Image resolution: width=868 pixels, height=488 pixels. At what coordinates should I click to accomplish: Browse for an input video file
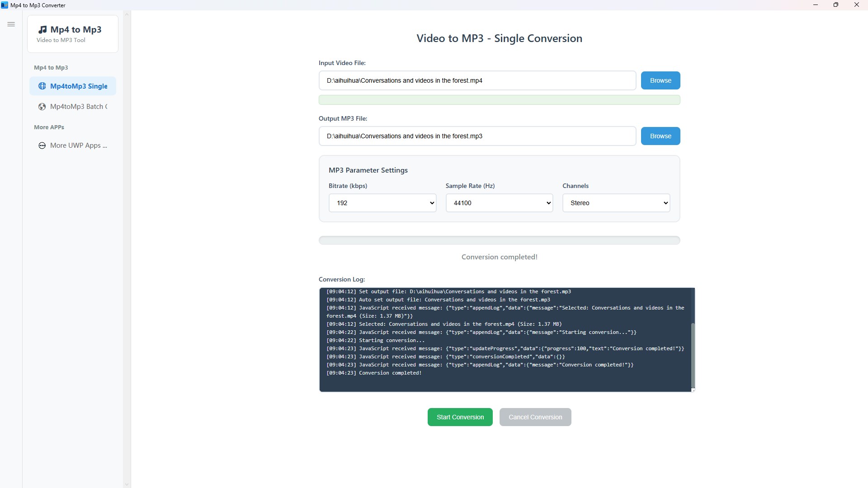point(660,80)
